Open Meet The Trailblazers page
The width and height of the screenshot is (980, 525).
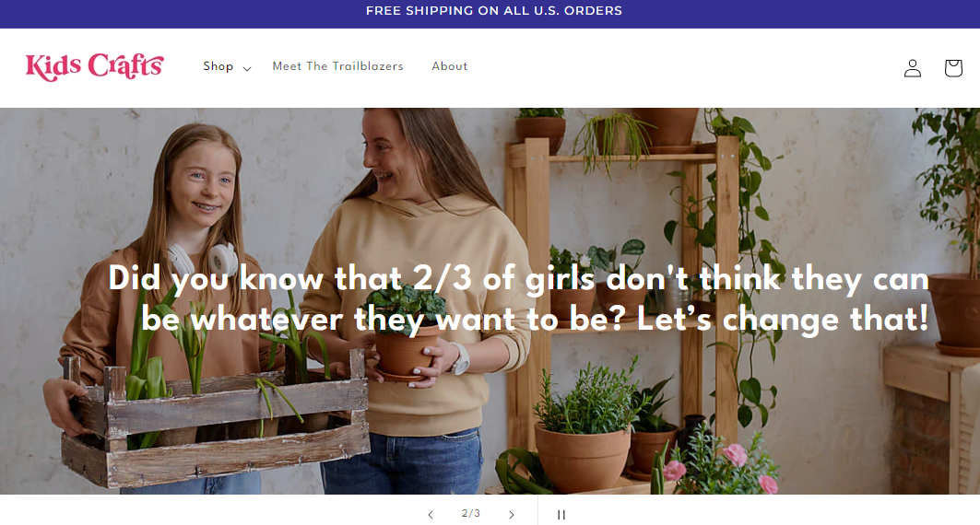[x=337, y=66]
